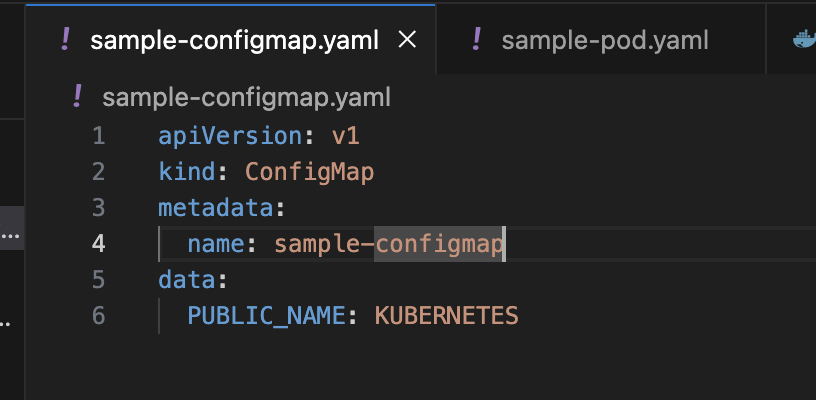Click line number 1 in gutter
Viewport: 816px width, 400px height.
pos(97,136)
